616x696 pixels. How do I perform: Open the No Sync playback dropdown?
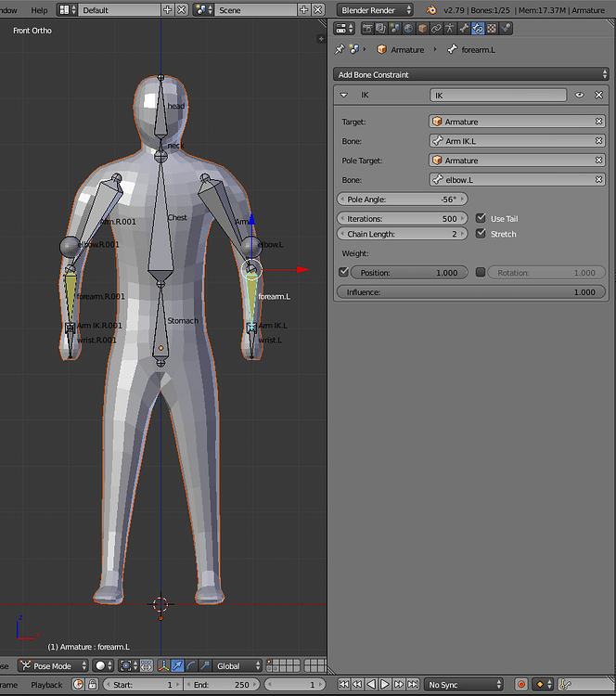tap(464, 685)
